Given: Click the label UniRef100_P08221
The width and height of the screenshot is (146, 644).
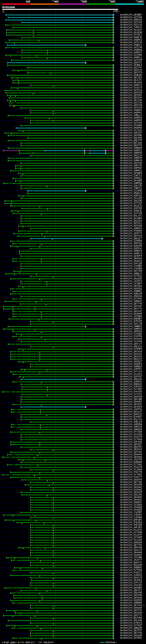Looking at the screenshot, I should [x=131, y=572].
